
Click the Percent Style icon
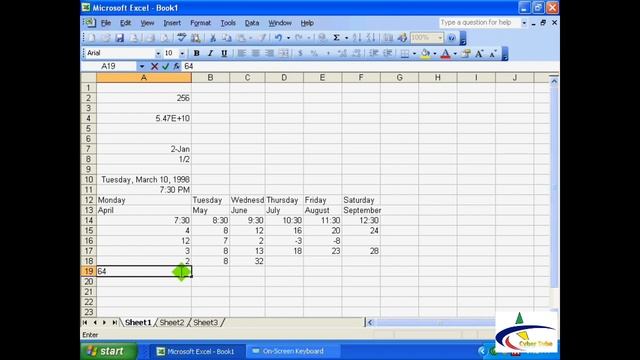(314, 53)
